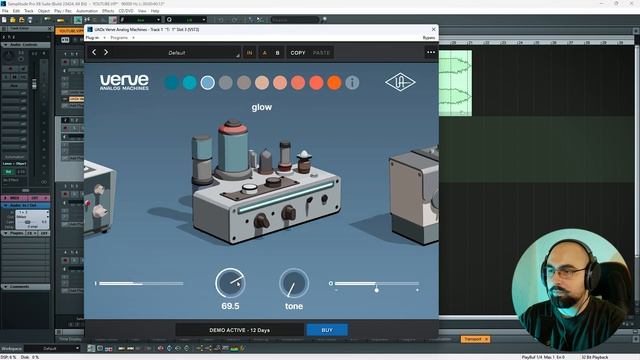Click the red circular icon in bottom toolbar
The height and width of the screenshot is (360, 640).
coord(160,348)
